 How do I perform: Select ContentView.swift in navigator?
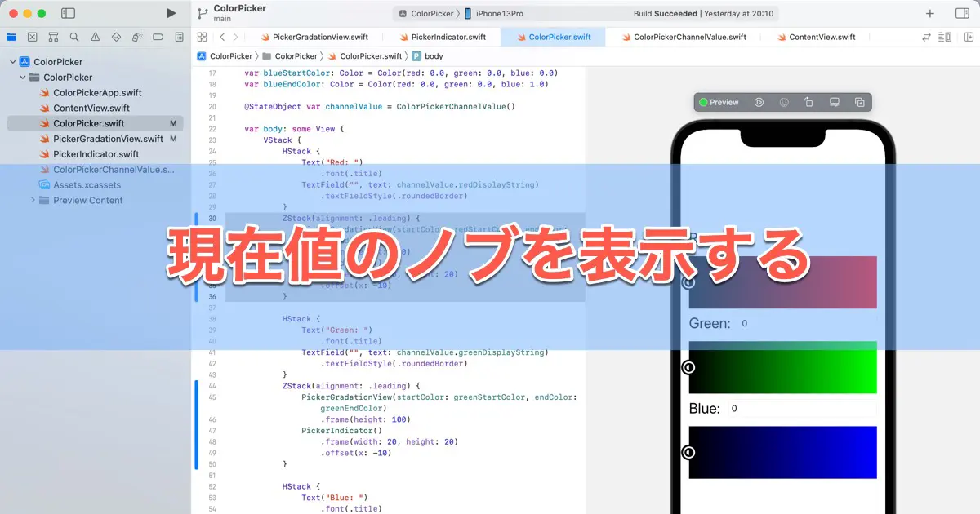(91, 109)
